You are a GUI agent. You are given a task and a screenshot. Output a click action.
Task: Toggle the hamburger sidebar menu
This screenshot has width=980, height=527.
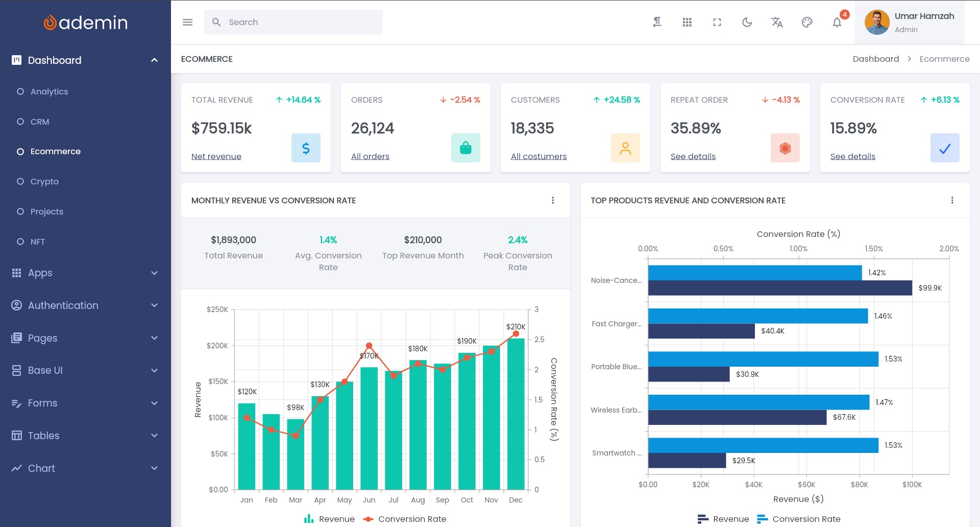click(x=187, y=22)
